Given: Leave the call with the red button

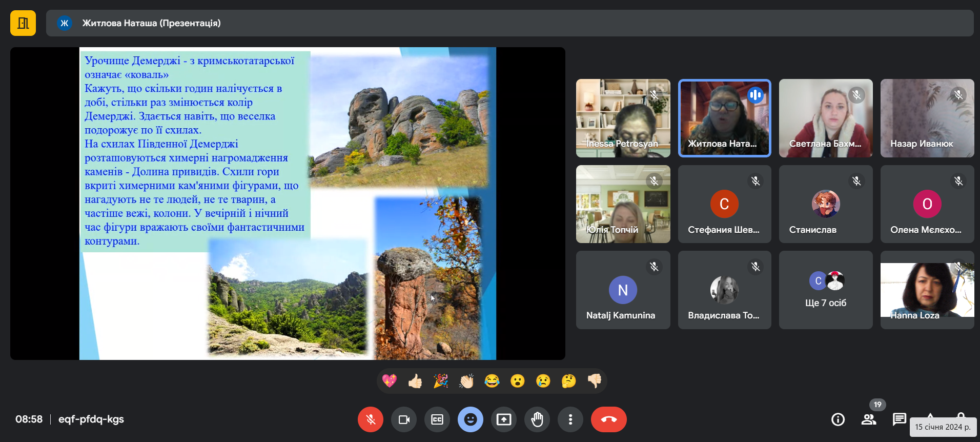Looking at the screenshot, I should [x=608, y=419].
